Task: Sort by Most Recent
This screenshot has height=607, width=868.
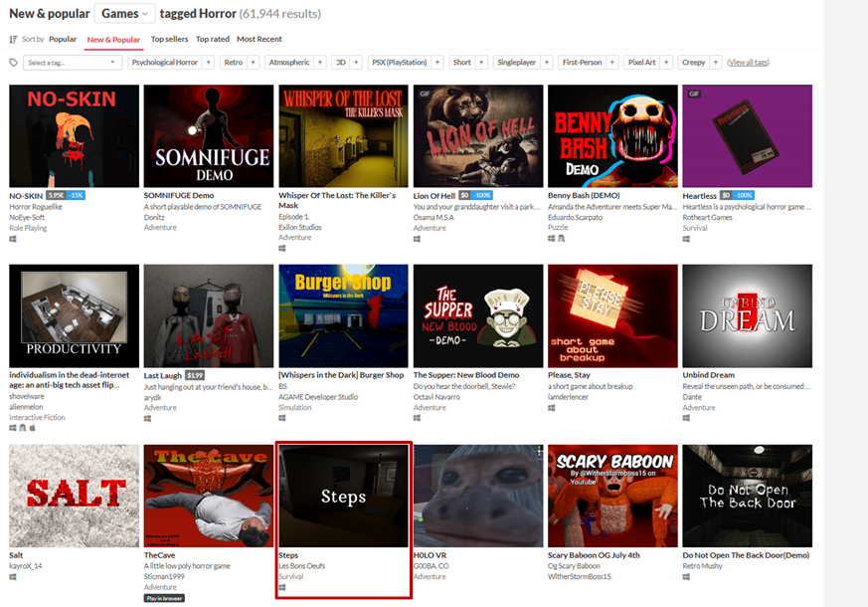Action: click(260, 39)
